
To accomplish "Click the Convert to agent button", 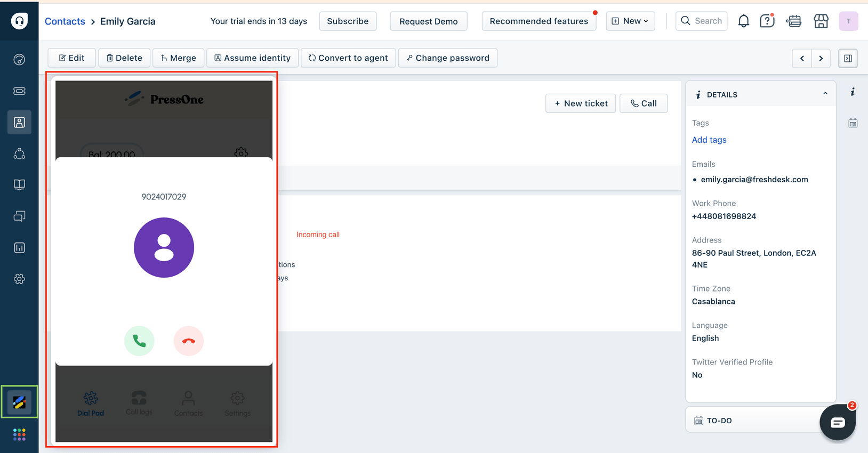I will 348,58.
